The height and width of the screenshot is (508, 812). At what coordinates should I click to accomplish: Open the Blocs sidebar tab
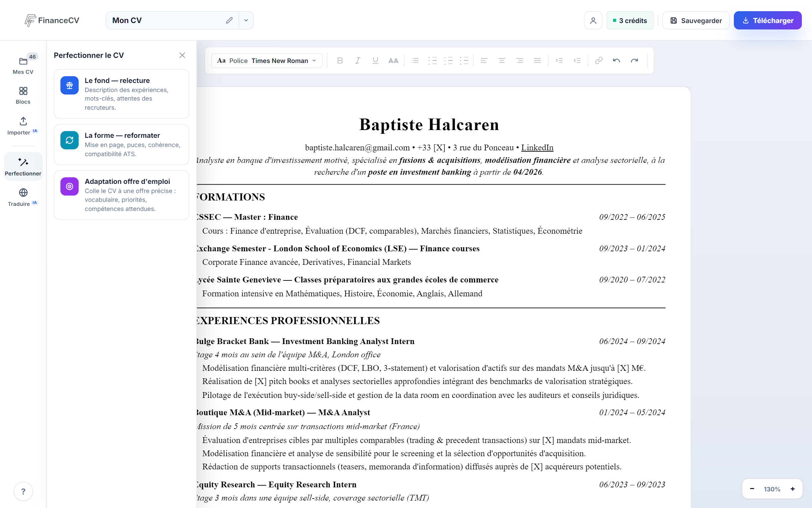click(23, 96)
